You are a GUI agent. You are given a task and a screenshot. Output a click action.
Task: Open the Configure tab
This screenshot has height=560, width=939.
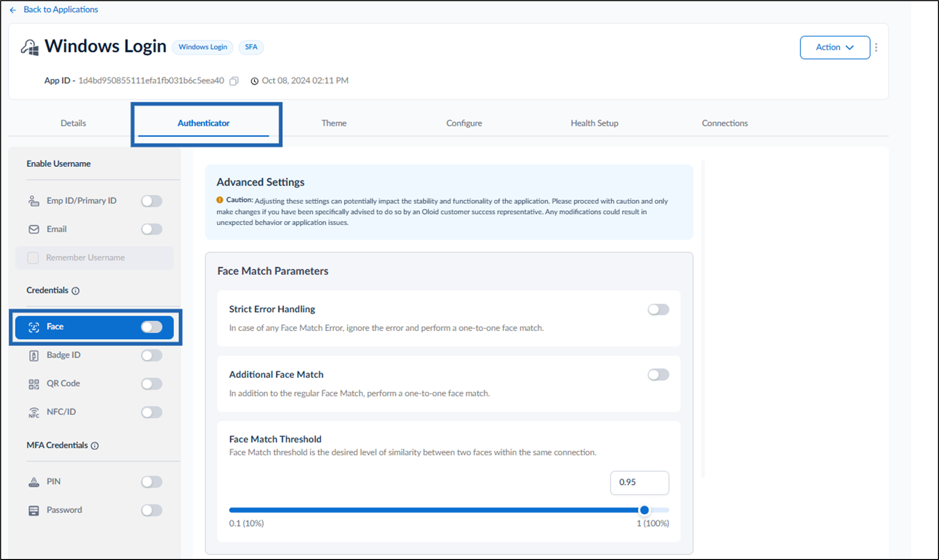pos(464,123)
